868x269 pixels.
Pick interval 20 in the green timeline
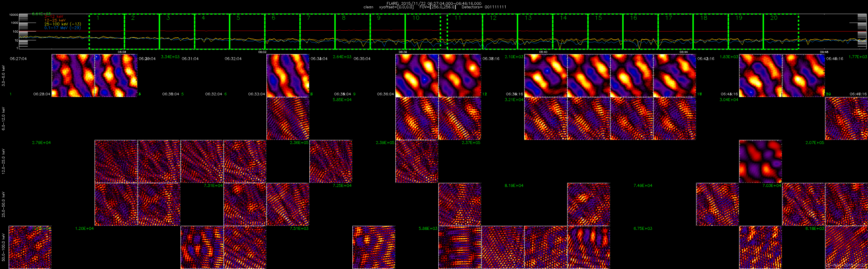coord(781,32)
